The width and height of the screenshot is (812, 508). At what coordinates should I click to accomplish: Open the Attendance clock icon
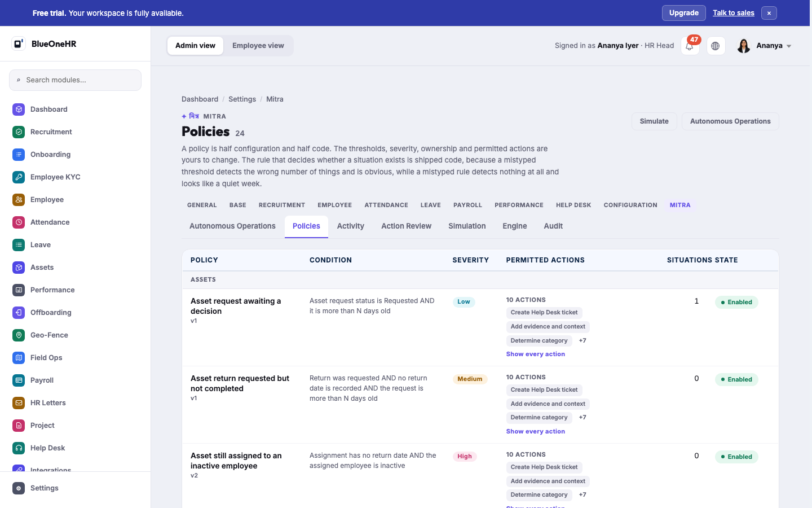19,222
